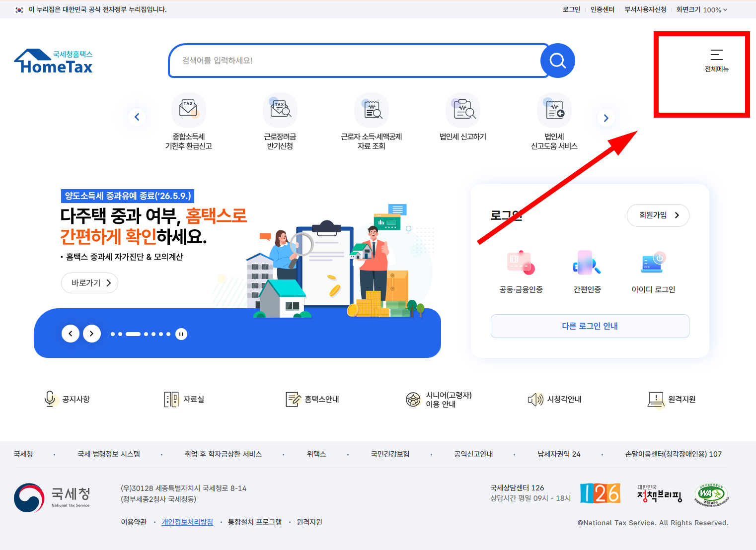Click the search input field
Viewport: 756px width, 550px height.
pyautogui.click(x=355, y=61)
